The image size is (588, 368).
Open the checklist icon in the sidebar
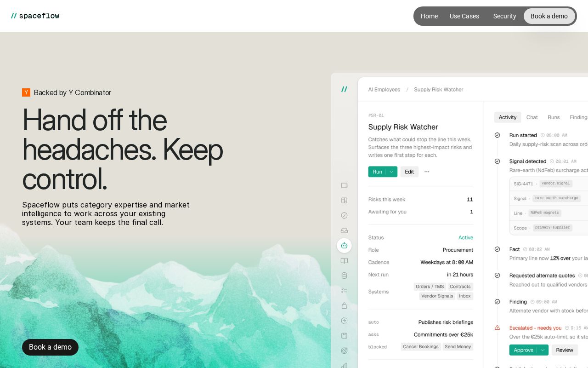344,291
